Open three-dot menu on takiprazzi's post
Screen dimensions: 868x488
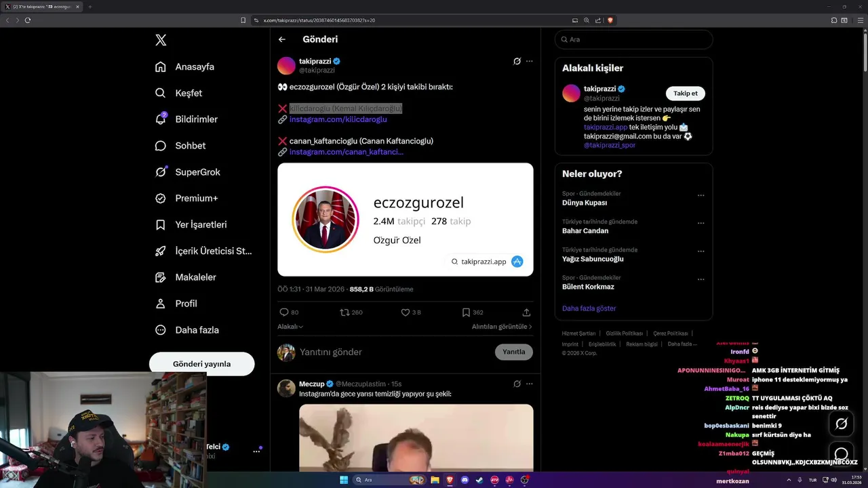(x=530, y=61)
